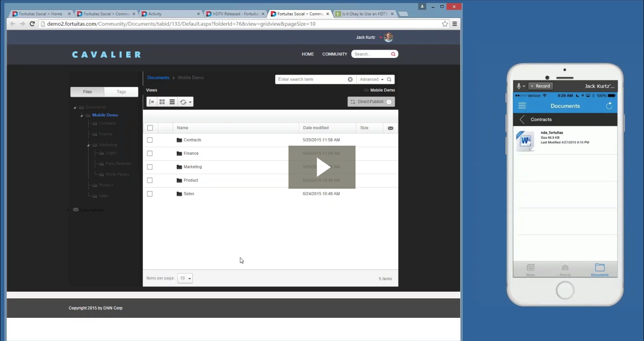Screen dimensions: 644x341
Task: Refresh documents in the phone app
Action: click(609, 106)
